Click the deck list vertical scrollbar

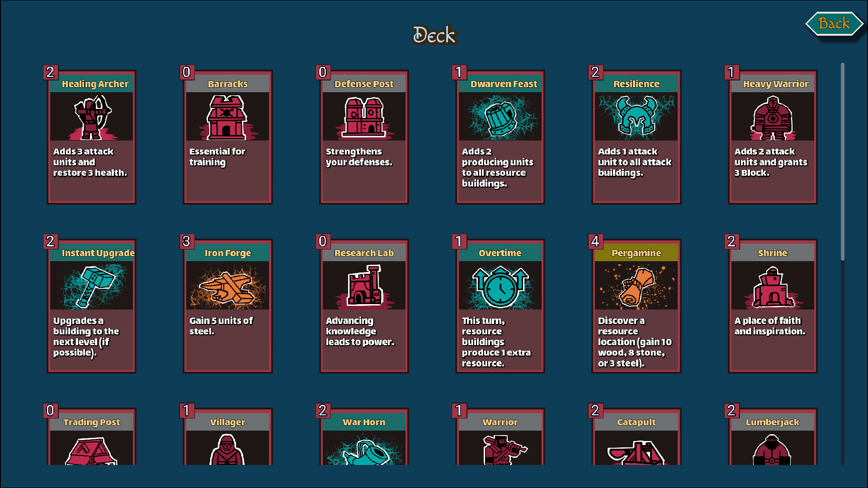(843, 263)
